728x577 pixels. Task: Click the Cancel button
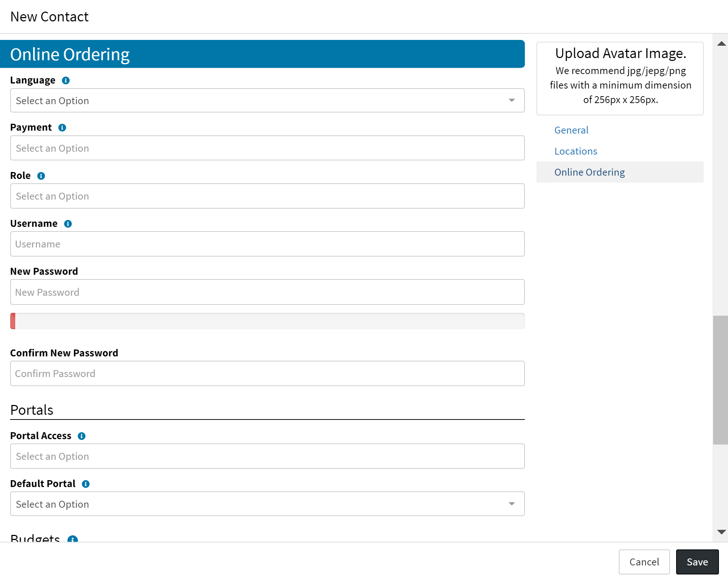pos(644,562)
